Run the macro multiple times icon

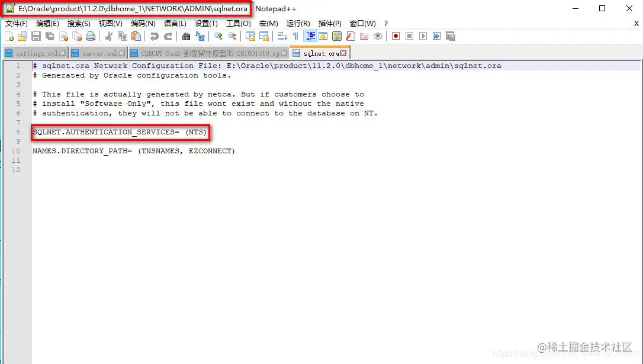(437, 37)
